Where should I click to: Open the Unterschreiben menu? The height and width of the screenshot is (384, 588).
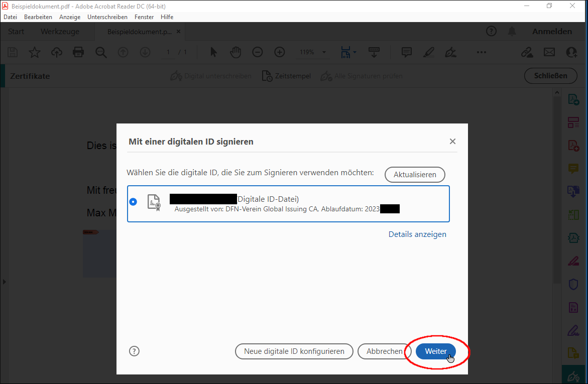(107, 17)
